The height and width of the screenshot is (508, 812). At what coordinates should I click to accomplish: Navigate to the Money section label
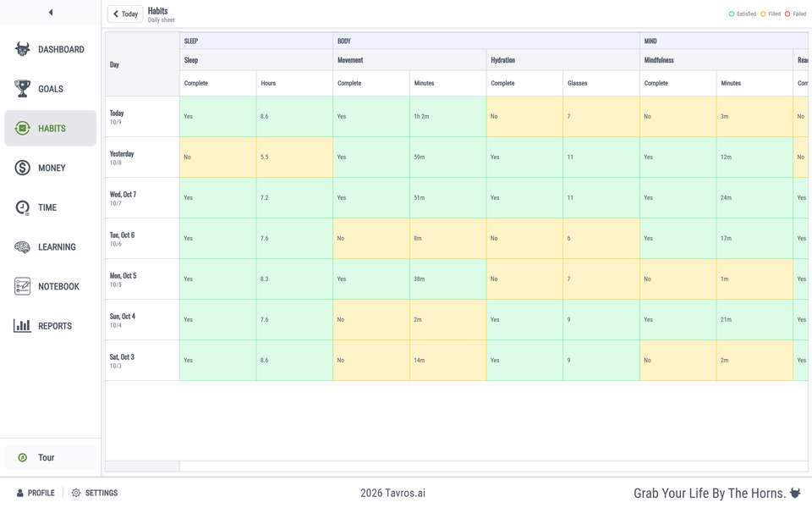[52, 168]
